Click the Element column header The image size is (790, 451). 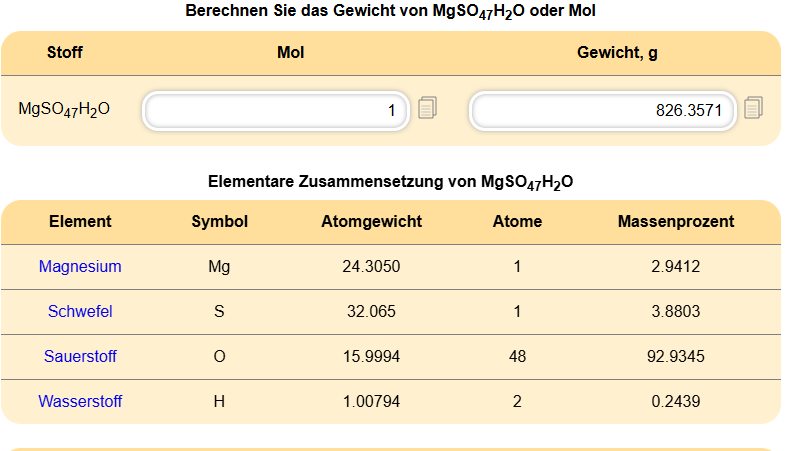click(x=80, y=222)
